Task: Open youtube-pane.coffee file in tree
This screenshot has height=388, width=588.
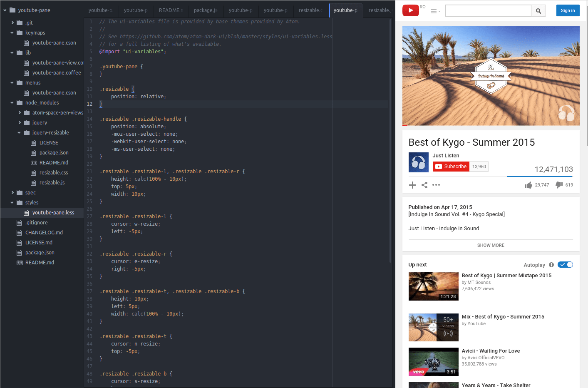Action: pyautogui.click(x=52, y=72)
